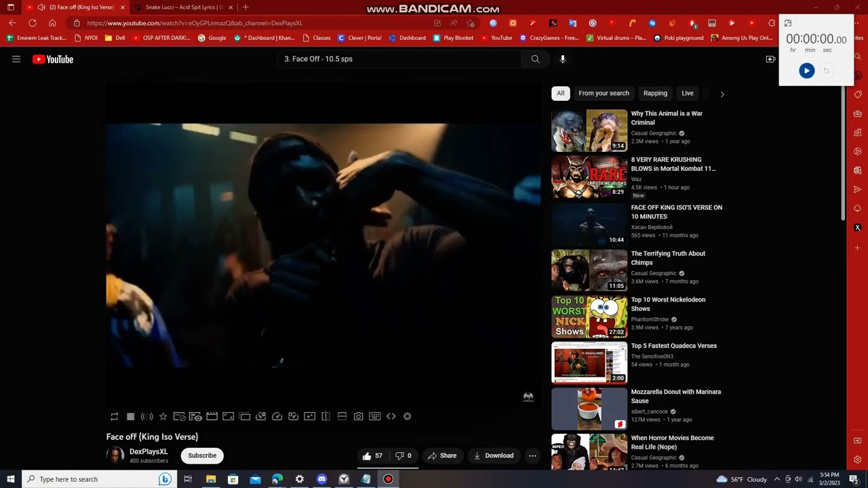
Task: Open the cinema mode clapperboard icon
Action: [212, 416]
